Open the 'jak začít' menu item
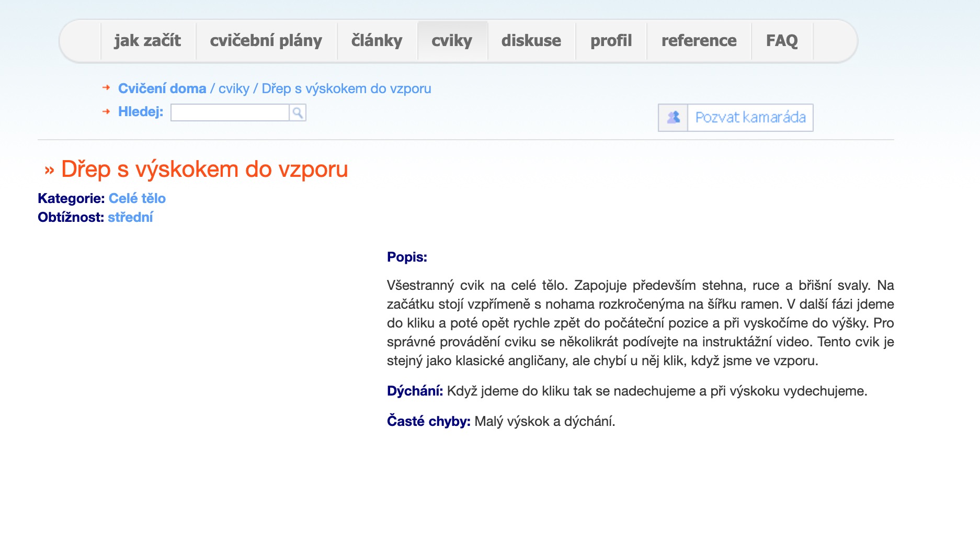The height and width of the screenshot is (541, 980). (147, 41)
